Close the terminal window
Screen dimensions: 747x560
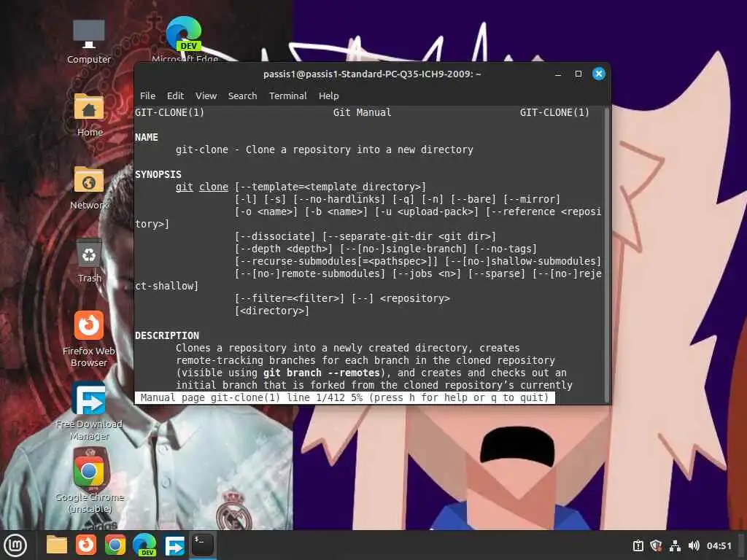599,74
